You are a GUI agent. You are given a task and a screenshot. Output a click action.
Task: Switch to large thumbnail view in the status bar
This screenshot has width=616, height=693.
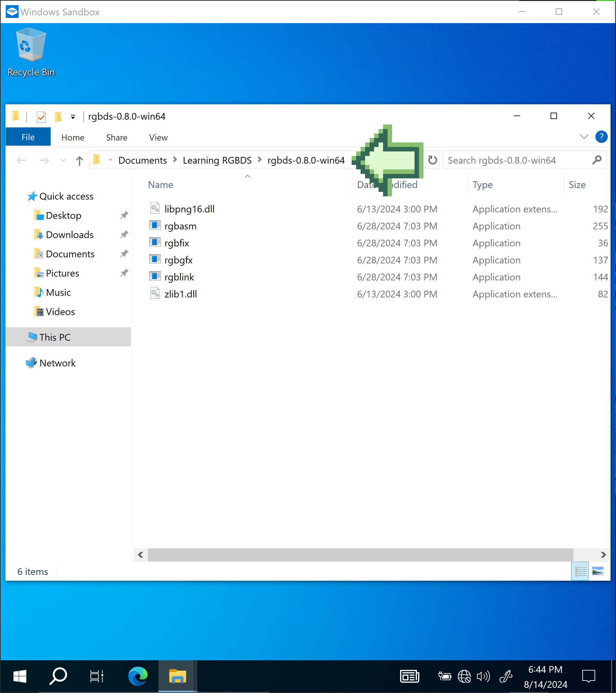[598, 571]
